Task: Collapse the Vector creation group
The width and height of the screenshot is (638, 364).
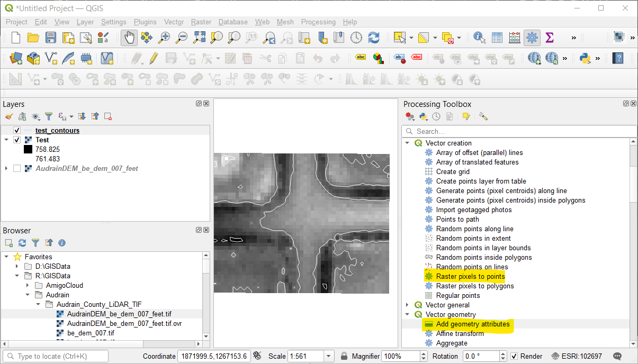Action: click(407, 143)
